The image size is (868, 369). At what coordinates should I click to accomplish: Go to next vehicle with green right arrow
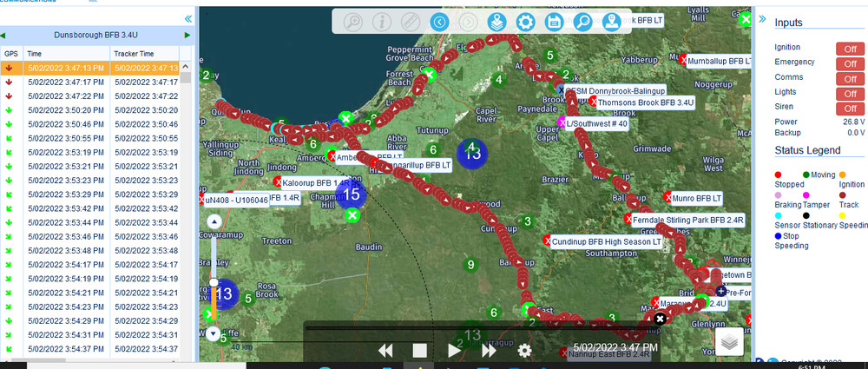tap(187, 35)
